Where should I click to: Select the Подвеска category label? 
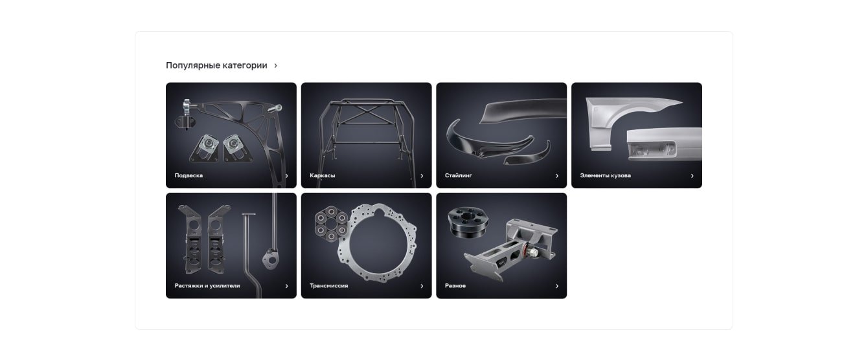coord(188,175)
